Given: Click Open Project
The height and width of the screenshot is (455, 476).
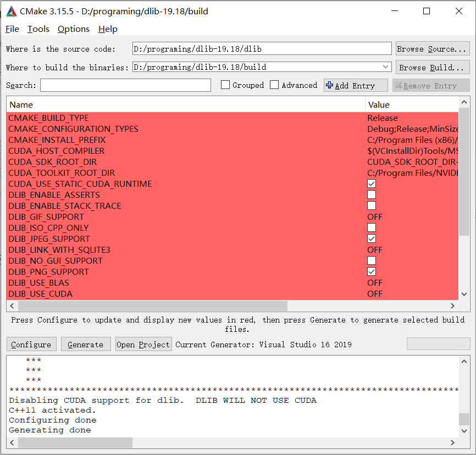Looking at the screenshot, I should click(x=143, y=344).
